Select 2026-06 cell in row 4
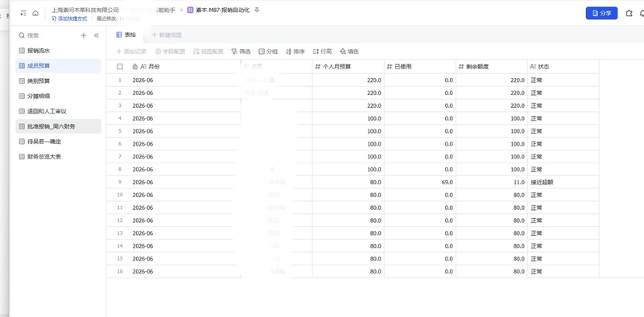The image size is (644, 317). pyautogui.click(x=185, y=118)
